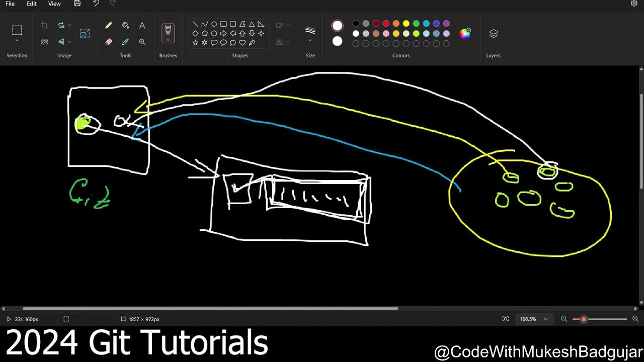Viewport: 644px width, 362px height.
Task: Open the File menu
Action: [10, 4]
